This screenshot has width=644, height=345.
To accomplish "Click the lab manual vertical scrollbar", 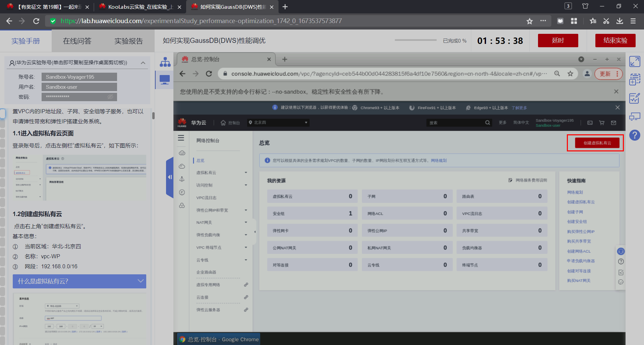I will (153, 116).
